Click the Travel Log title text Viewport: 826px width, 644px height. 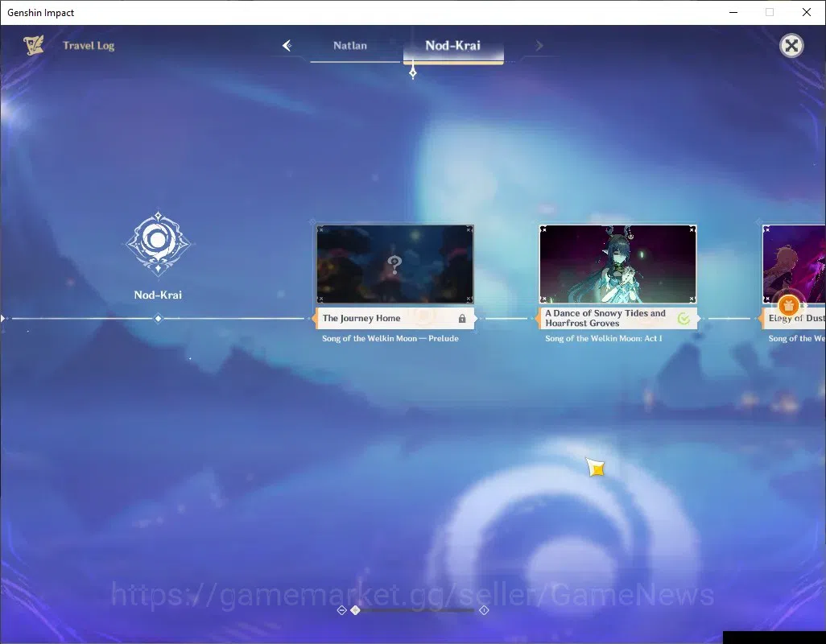pos(89,46)
